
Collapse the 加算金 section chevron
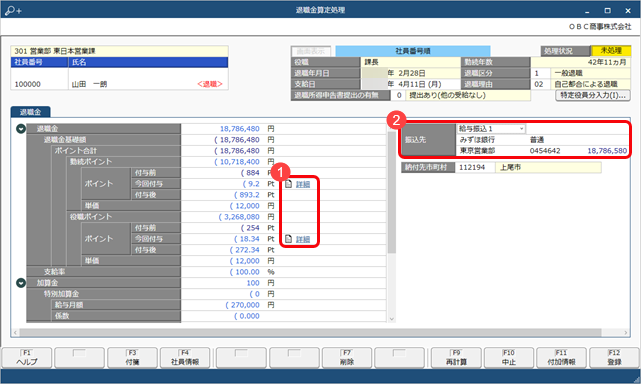[21, 283]
